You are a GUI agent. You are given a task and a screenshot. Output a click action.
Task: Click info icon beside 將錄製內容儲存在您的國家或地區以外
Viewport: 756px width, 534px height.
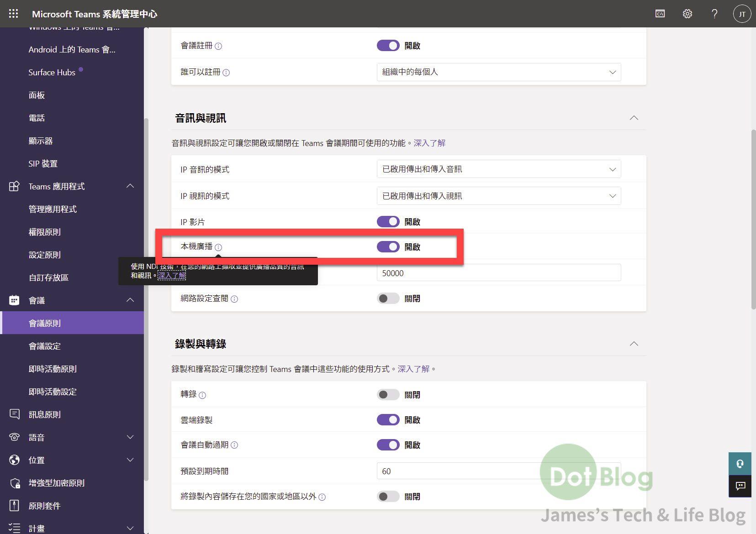pos(322,497)
